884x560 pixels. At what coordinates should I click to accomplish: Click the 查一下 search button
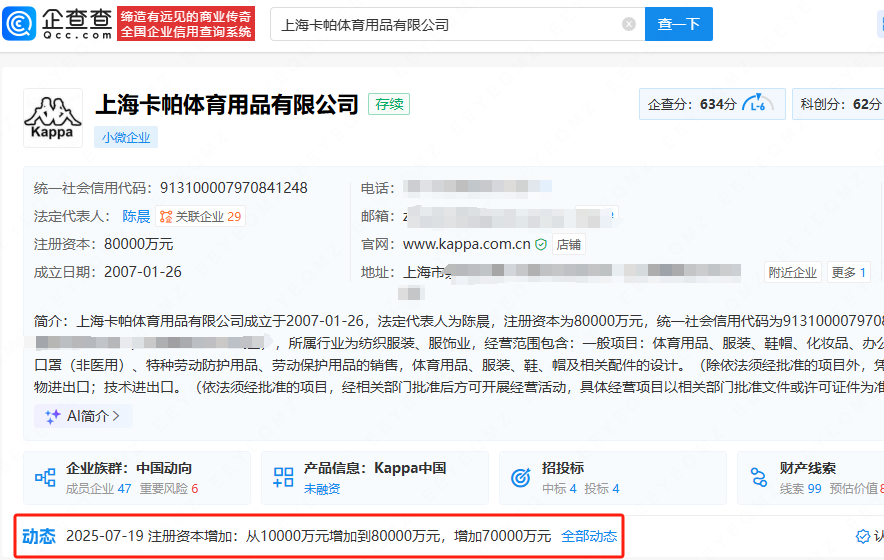679,24
